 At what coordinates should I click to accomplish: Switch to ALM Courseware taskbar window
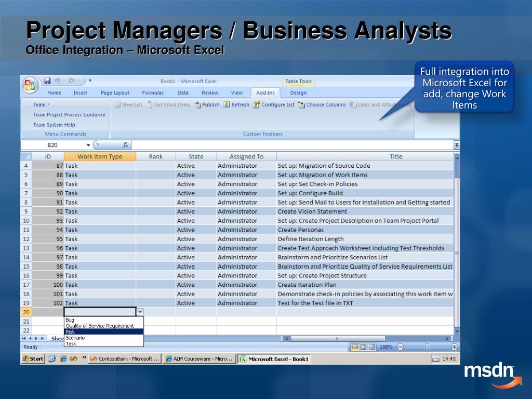[199, 358]
